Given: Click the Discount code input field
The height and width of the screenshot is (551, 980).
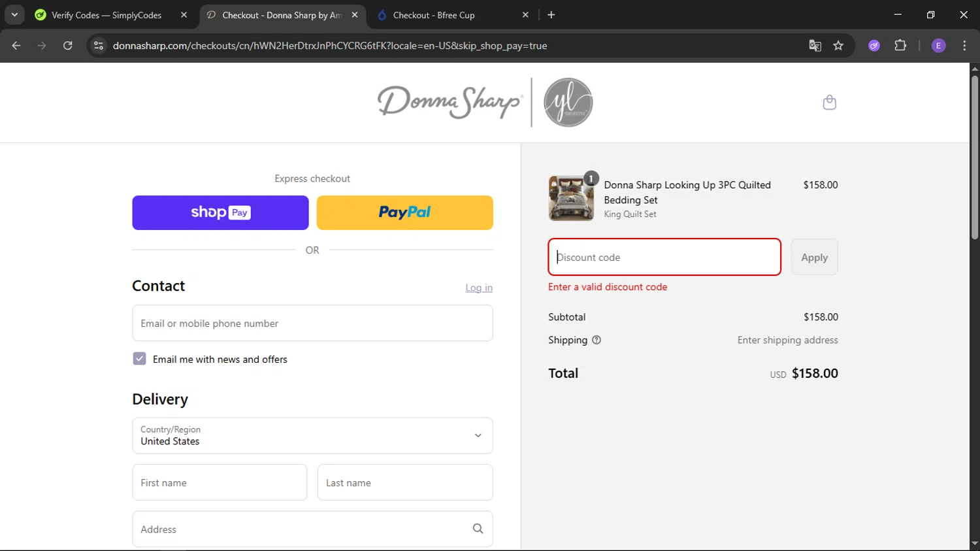Looking at the screenshot, I should coord(664,258).
